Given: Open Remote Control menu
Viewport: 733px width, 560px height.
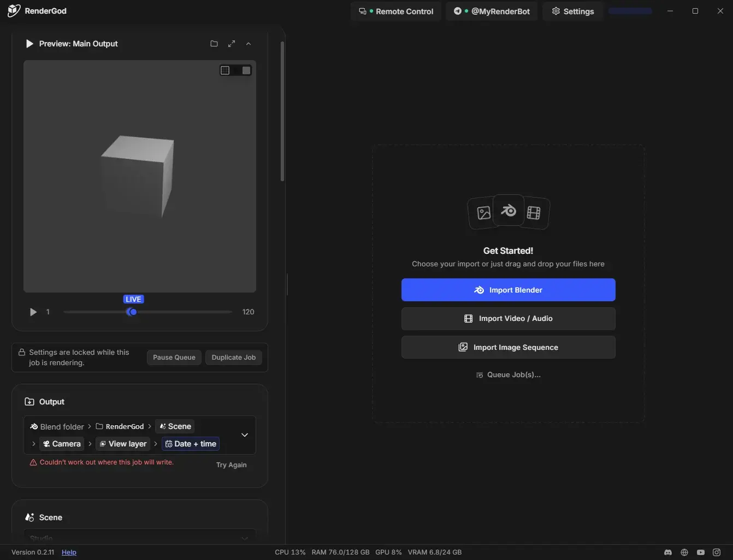Looking at the screenshot, I should pos(396,11).
